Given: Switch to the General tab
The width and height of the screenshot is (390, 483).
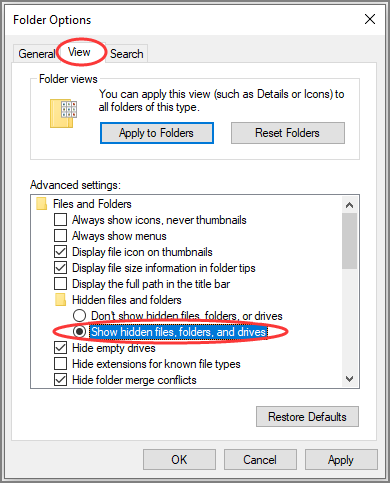Looking at the screenshot, I should tap(37, 54).
